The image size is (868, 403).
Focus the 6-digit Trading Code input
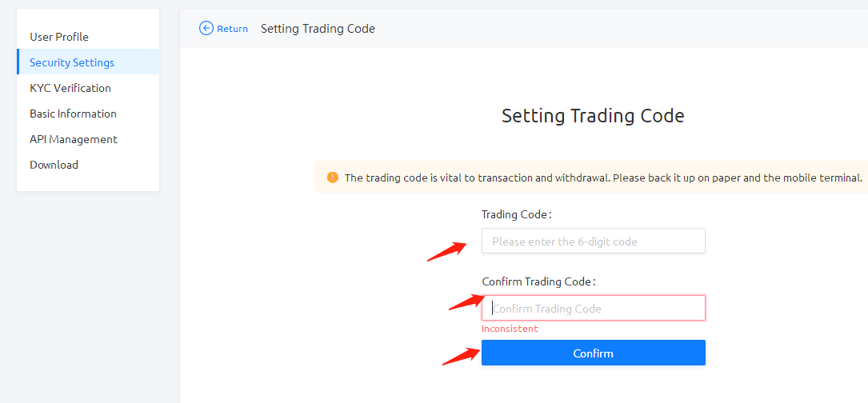coord(594,241)
